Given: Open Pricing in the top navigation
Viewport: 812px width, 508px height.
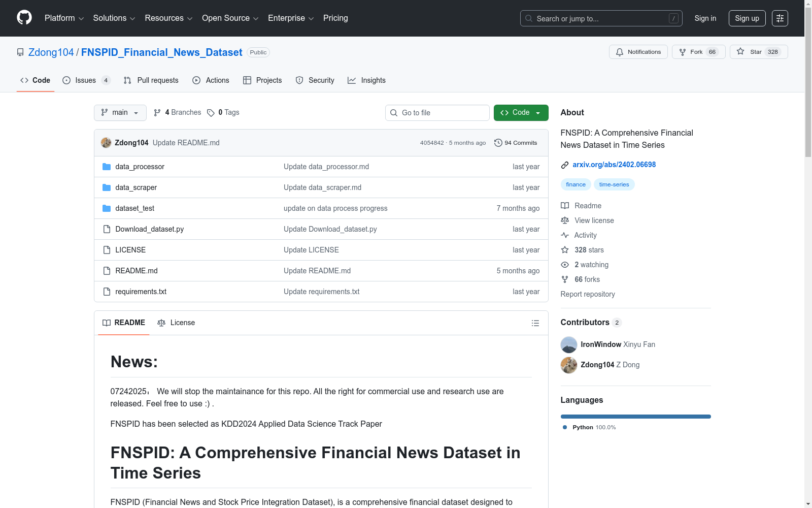Looking at the screenshot, I should [335, 18].
